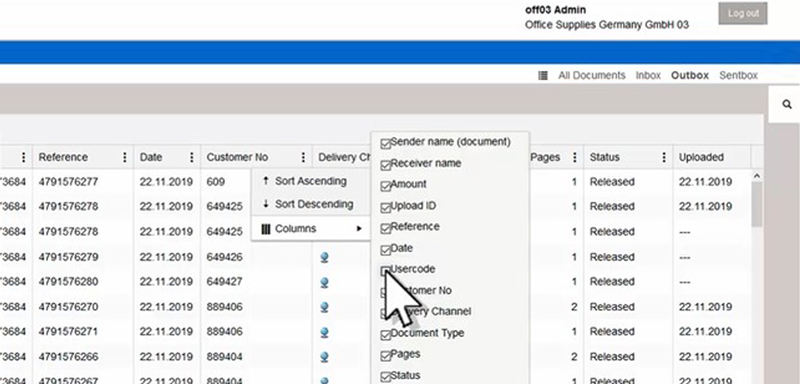800x384 pixels.
Task: Click the Log out button
Action: click(743, 13)
